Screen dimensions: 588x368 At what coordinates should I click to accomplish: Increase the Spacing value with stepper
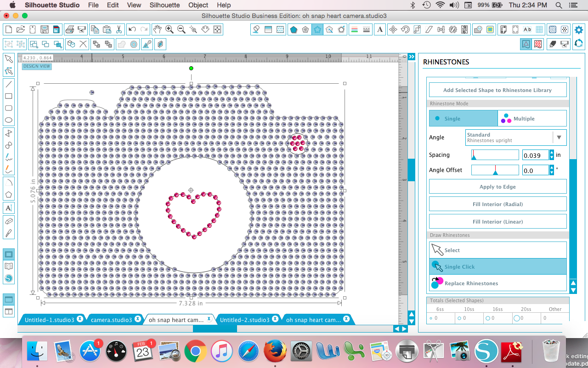click(552, 153)
